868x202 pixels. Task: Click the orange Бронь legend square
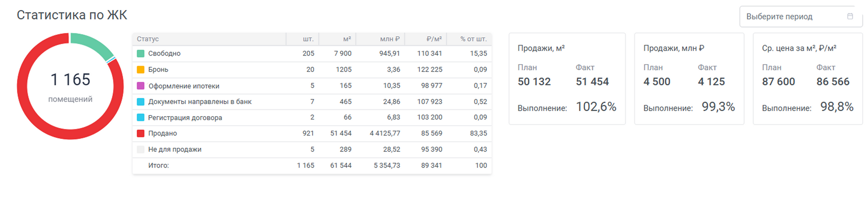141,69
